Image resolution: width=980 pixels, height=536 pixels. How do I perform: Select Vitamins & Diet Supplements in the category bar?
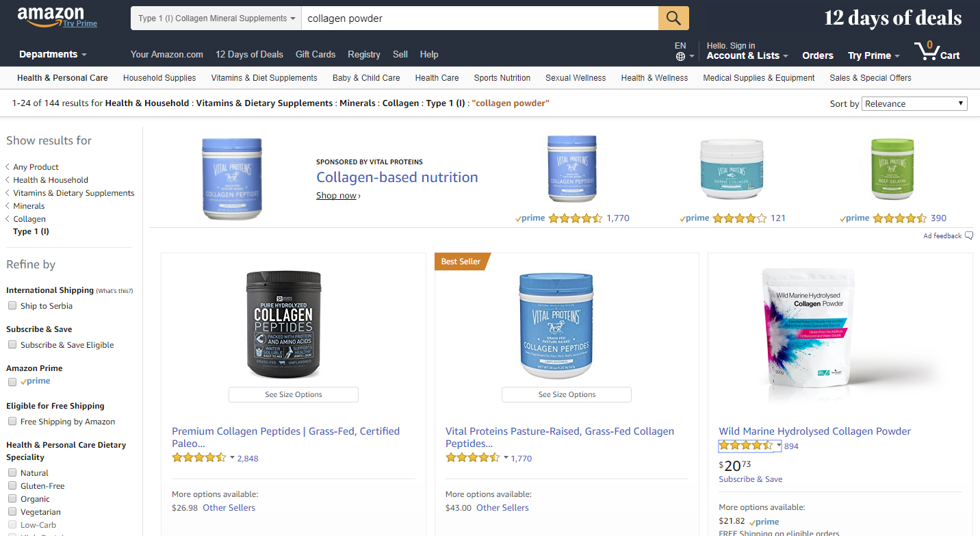[x=264, y=78]
